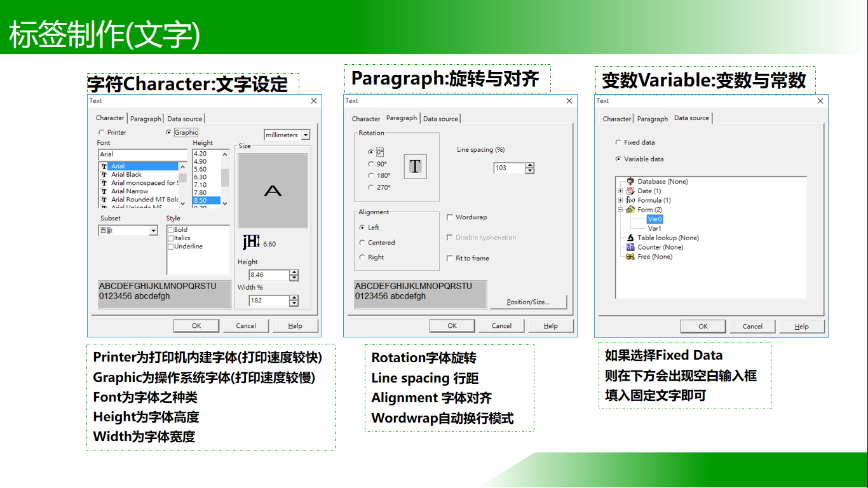Click the Counter icon in data source tree
Screen dimensions: 868x488
[x=630, y=247]
